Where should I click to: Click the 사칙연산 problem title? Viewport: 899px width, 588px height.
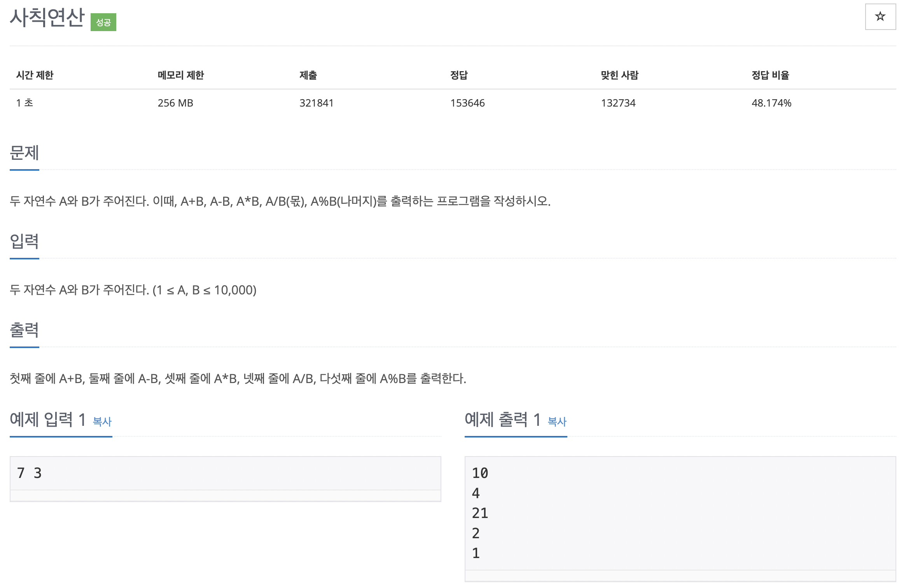tap(47, 17)
